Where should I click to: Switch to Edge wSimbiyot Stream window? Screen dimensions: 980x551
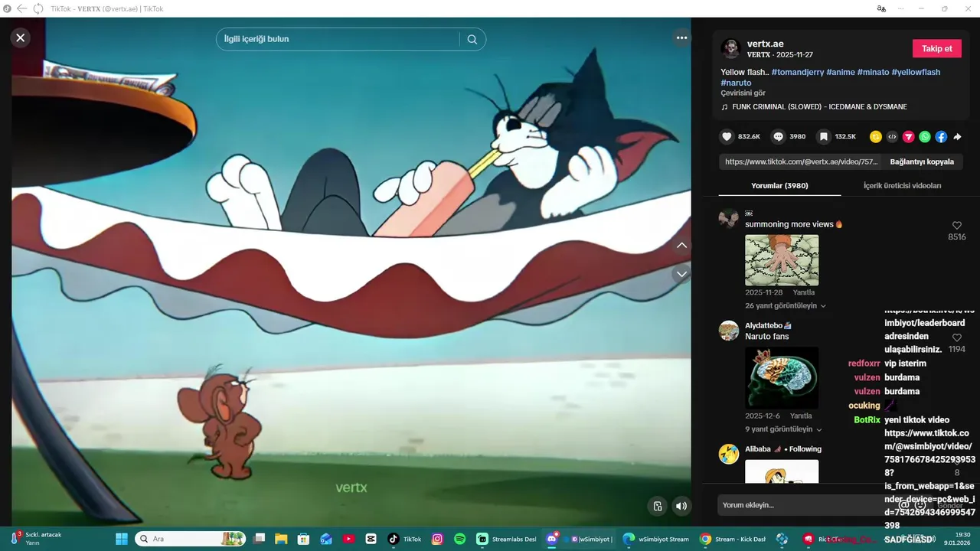[655, 539]
